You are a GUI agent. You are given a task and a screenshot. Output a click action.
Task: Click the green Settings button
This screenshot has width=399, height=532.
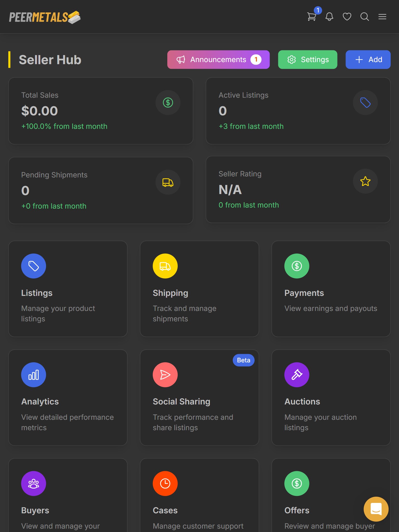[x=308, y=59]
